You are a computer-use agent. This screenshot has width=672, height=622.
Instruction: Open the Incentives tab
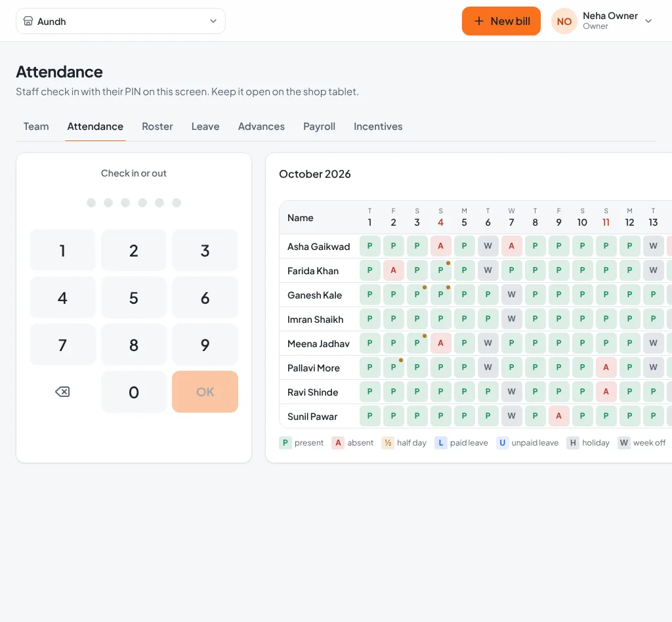[378, 127]
